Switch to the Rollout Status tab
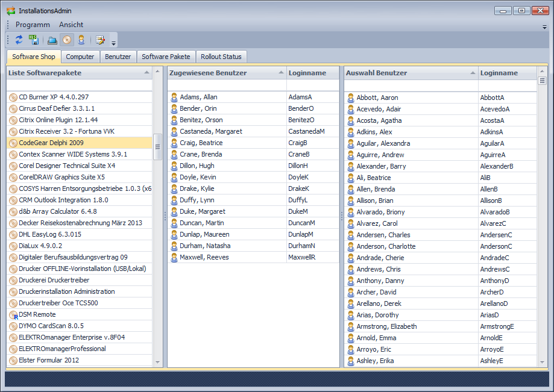This screenshot has width=554, height=392. point(221,57)
